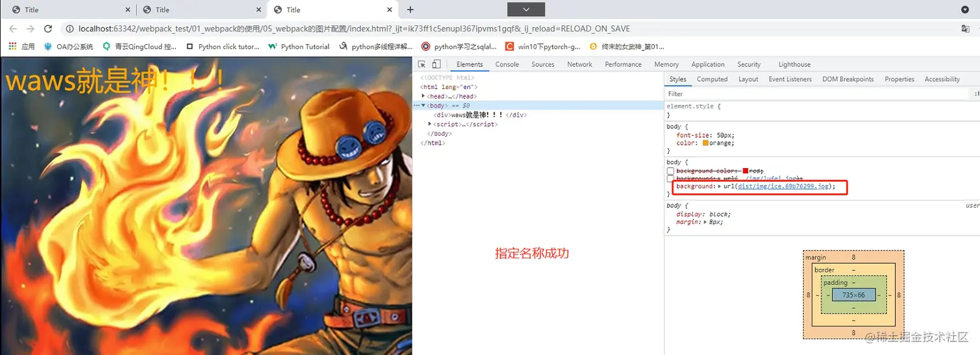
Task: Click the red background-color swatch
Action: click(746, 171)
